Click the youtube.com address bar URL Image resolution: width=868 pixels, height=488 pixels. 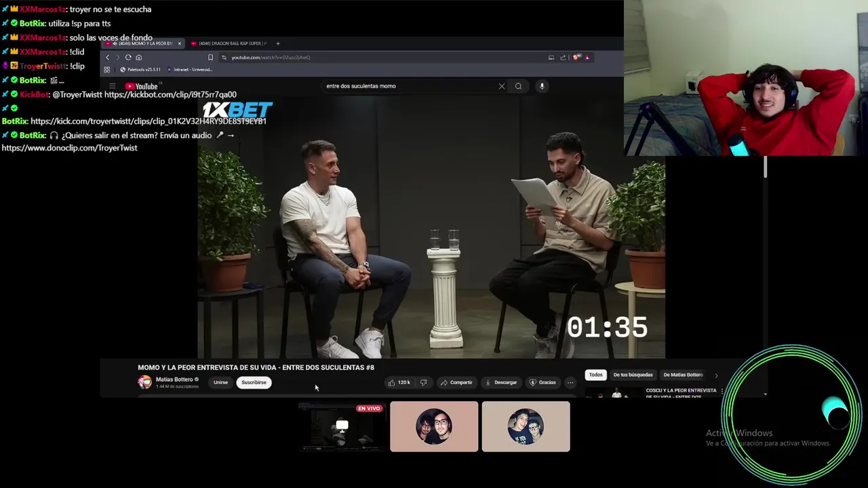[271, 58]
